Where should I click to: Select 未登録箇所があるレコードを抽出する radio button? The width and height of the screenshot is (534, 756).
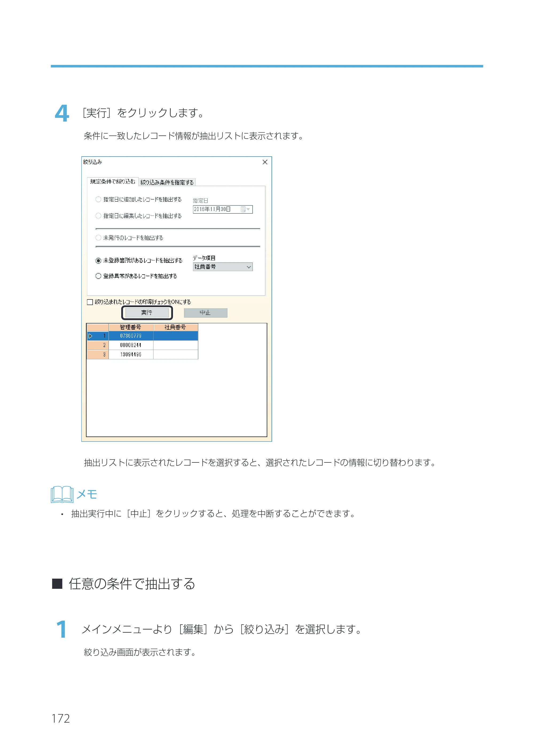tap(98, 260)
